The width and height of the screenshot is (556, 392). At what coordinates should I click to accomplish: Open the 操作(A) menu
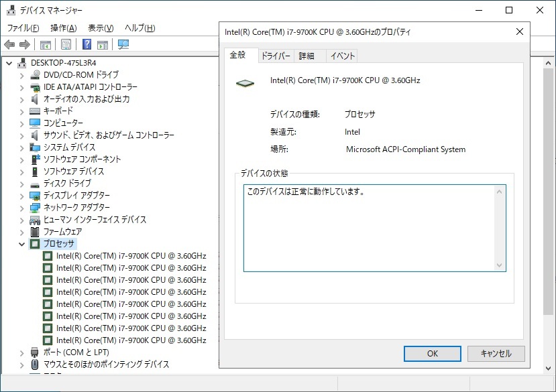[x=64, y=28]
